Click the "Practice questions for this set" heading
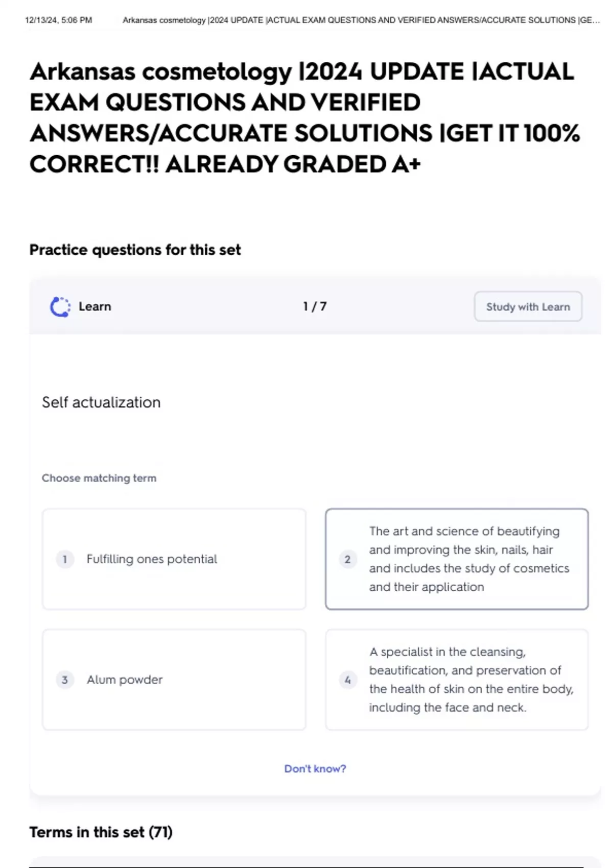Viewport: 613px width, 868px height. pyautogui.click(x=135, y=250)
